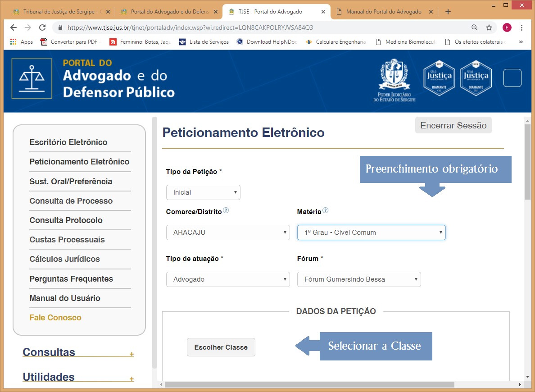Open the Fórum Gumersindo Bessa dropdown
Viewport: 535px width, 392px height.
point(359,279)
